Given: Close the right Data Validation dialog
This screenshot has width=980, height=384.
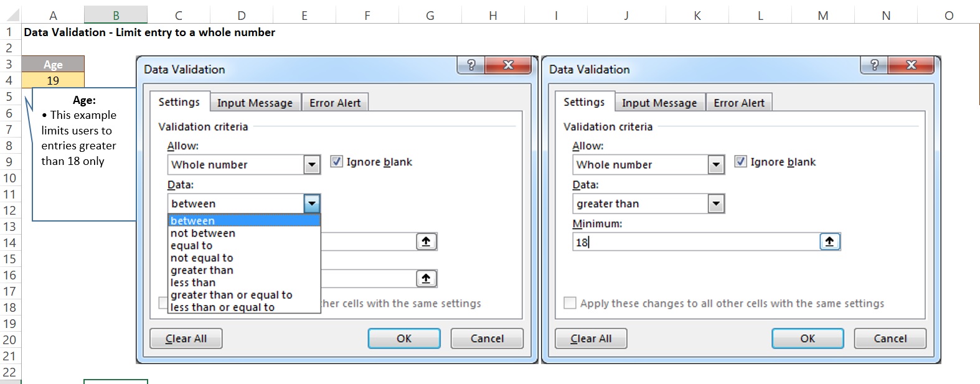Looking at the screenshot, I should [x=912, y=65].
